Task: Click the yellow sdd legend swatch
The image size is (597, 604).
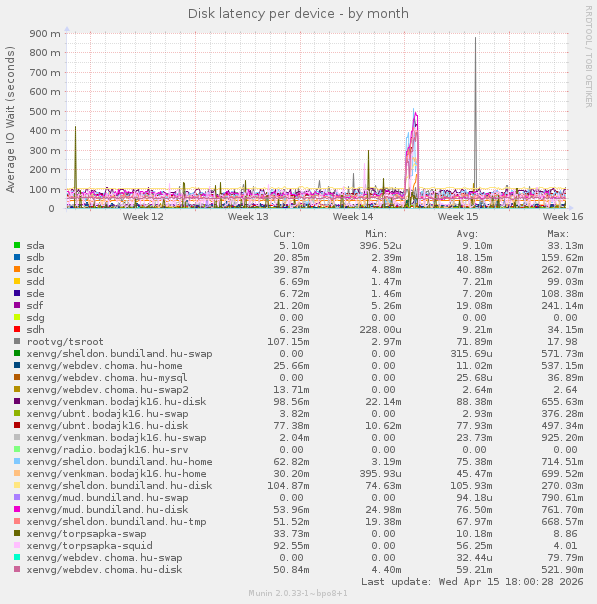Action: [17, 281]
